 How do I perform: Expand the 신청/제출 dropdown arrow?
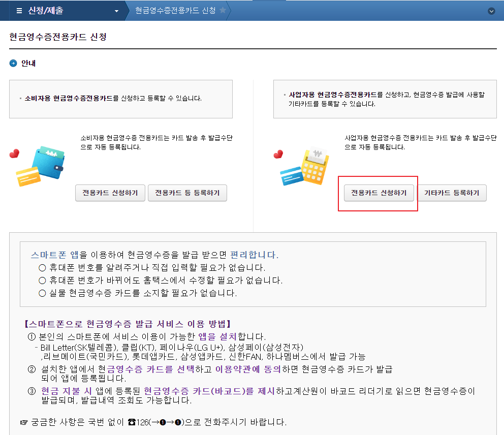[x=116, y=10]
